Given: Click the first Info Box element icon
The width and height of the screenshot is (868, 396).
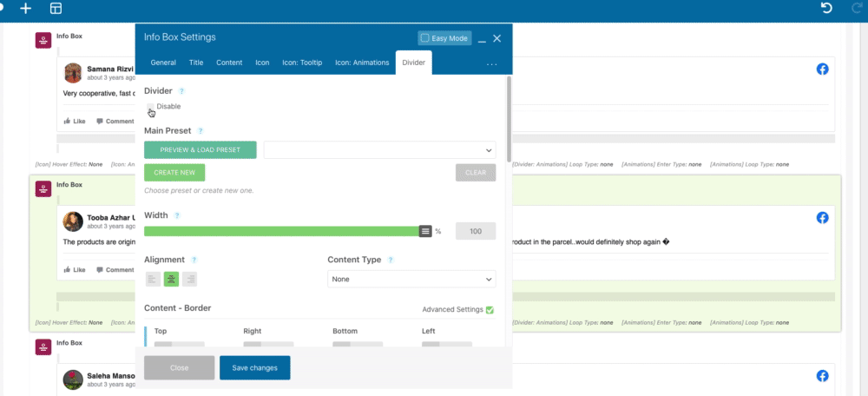Looking at the screenshot, I should [43, 41].
